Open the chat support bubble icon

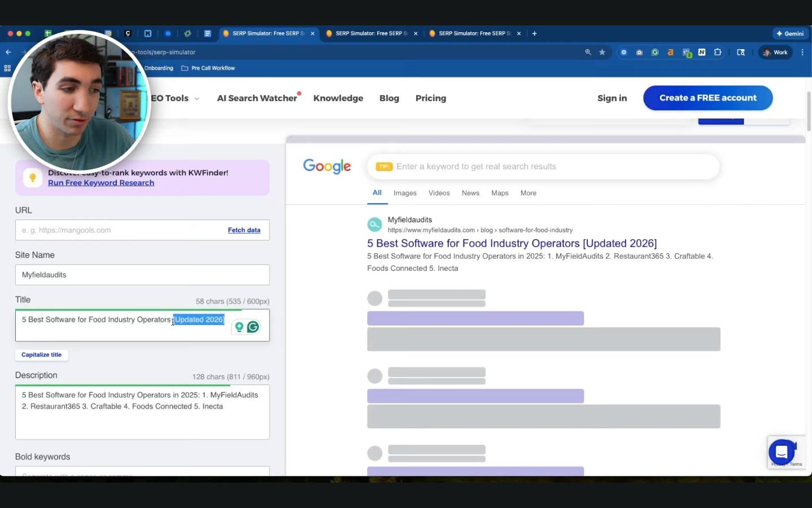pos(782,452)
